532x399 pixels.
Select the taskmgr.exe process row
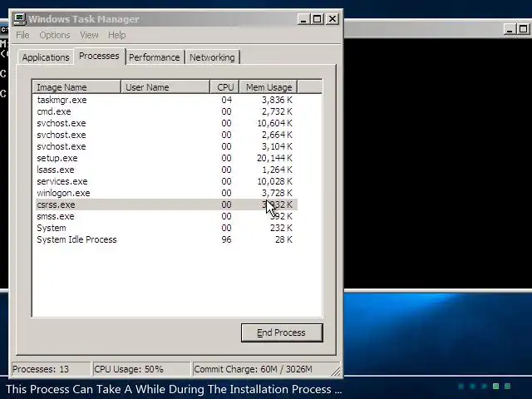coord(166,100)
